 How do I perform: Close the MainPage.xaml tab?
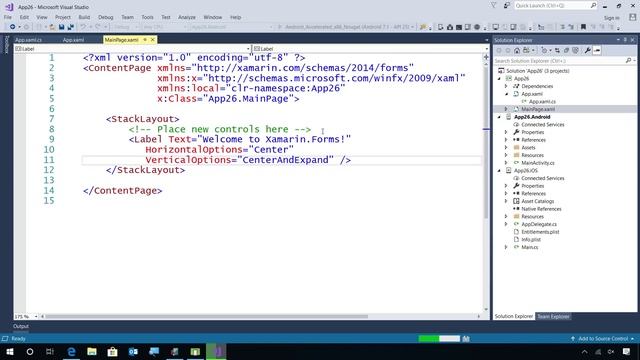coord(153,40)
